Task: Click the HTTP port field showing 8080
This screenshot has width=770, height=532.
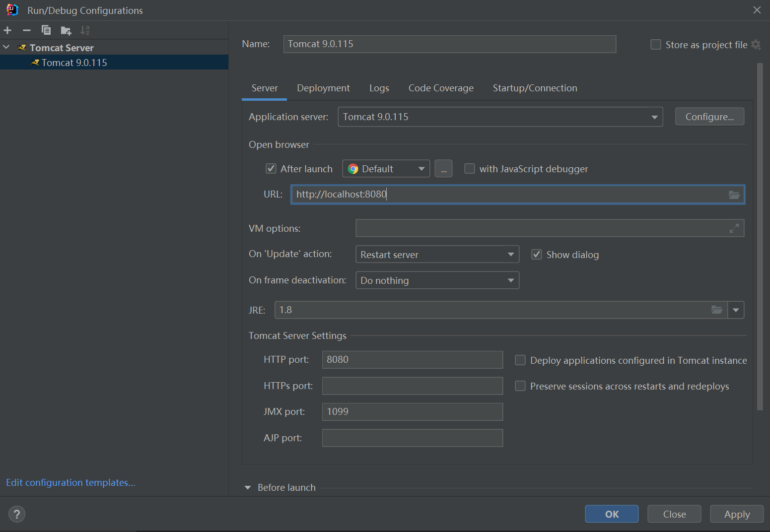Action: pos(413,360)
